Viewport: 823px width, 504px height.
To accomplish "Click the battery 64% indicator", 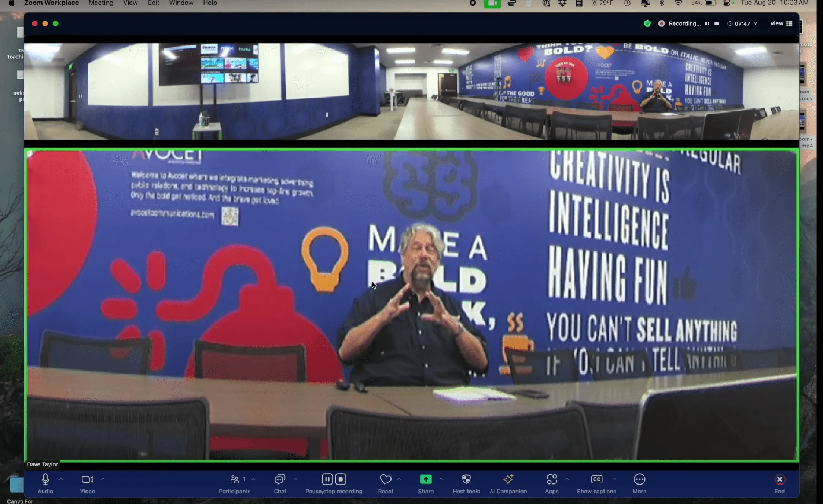I will tap(703, 3).
